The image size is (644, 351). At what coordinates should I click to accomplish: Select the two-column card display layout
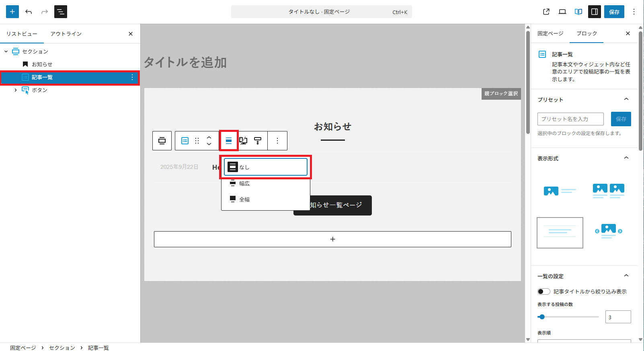(x=608, y=190)
